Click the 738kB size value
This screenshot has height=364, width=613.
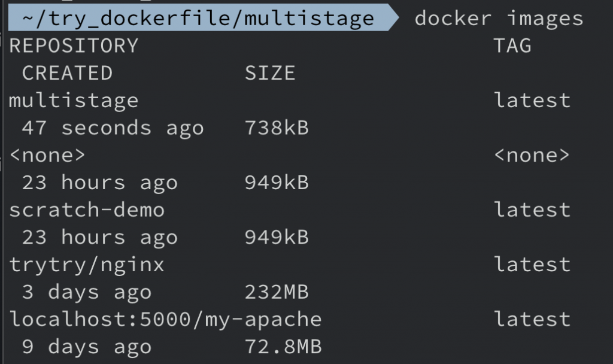[x=277, y=128]
